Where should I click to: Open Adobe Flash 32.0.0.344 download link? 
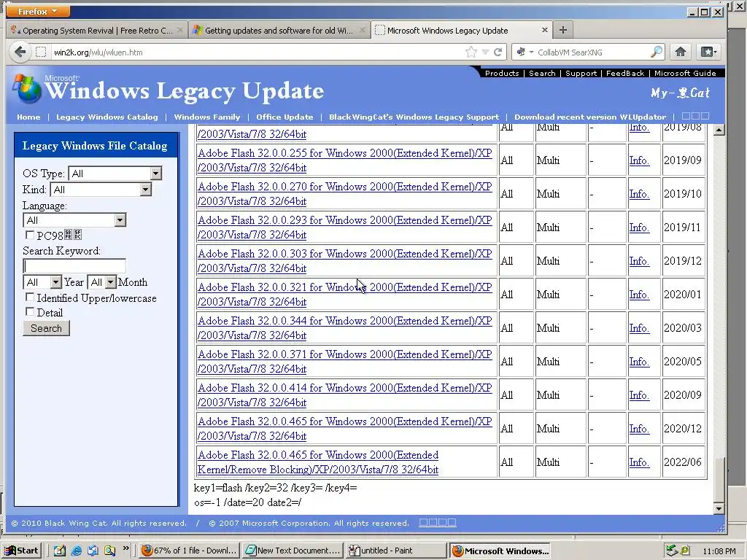coord(344,328)
